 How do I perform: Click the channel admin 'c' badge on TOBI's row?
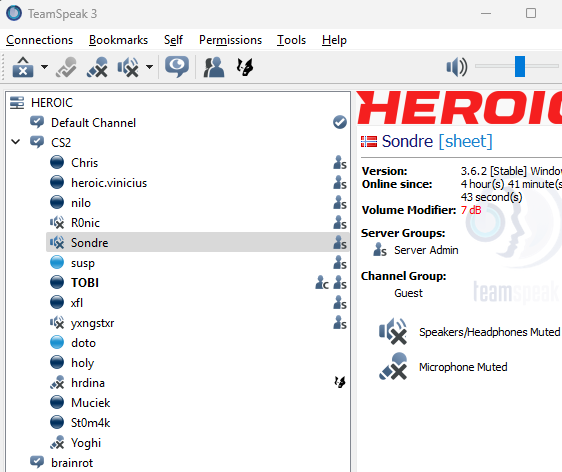[x=322, y=283]
